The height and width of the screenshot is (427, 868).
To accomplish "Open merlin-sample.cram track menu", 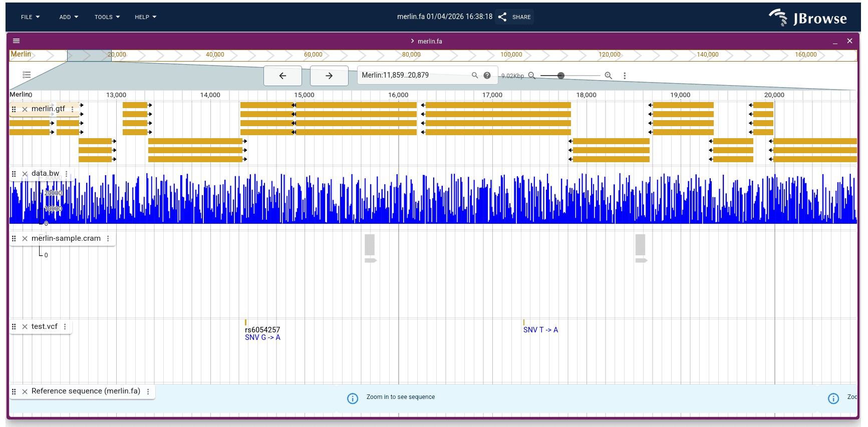I will (x=108, y=239).
